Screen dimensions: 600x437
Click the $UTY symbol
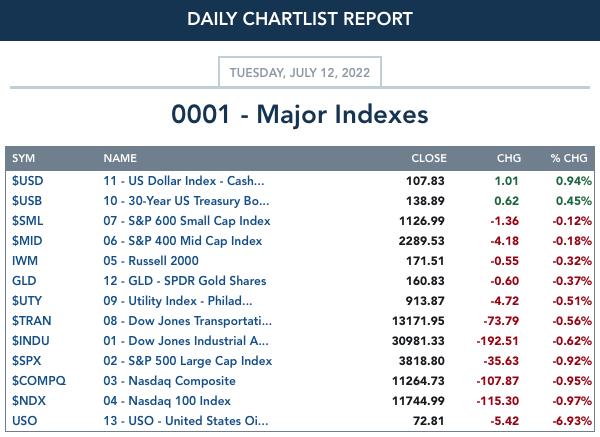coord(27,301)
